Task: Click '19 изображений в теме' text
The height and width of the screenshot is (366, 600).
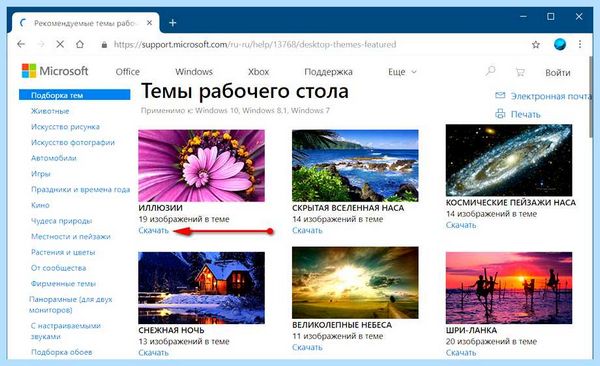Action: point(184,219)
